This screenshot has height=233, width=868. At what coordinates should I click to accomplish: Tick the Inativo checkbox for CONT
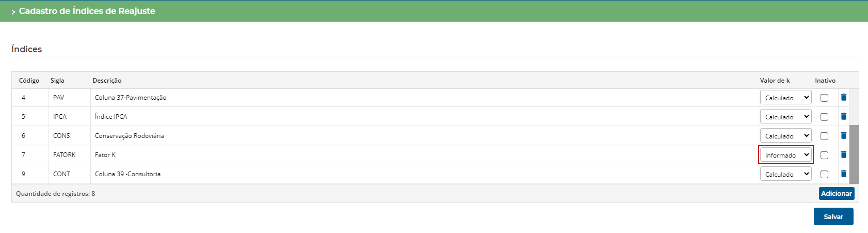coord(824,174)
